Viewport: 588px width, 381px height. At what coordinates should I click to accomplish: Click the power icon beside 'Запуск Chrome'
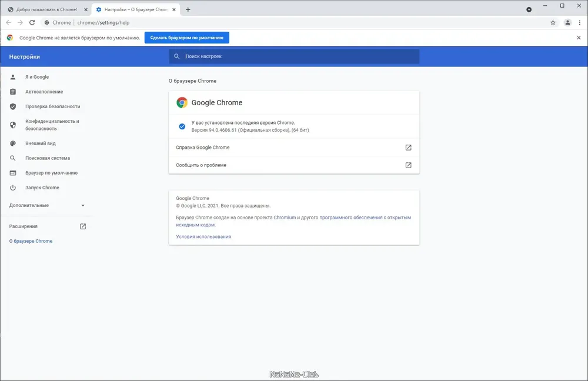tap(13, 188)
